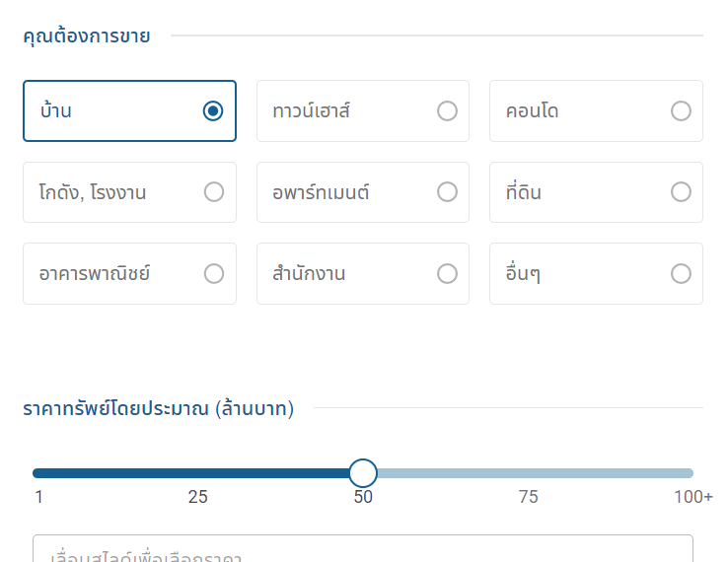Select the สำนักงาน radio button
Image resolution: width=728 pixels, height=562 pixels.
[x=447, y=273]
